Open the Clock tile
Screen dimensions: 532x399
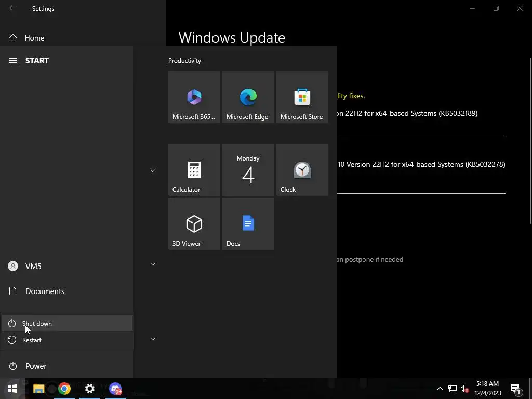coord(302,170)
